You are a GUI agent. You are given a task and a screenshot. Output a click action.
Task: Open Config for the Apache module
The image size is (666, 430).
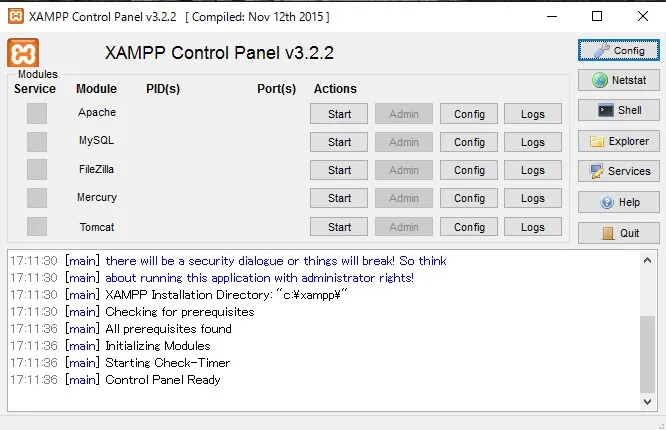(x=469, y=114)
